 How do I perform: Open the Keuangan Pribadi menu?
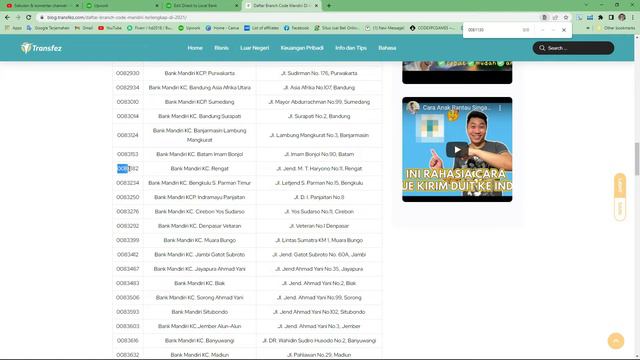click(x=302, y=48)
